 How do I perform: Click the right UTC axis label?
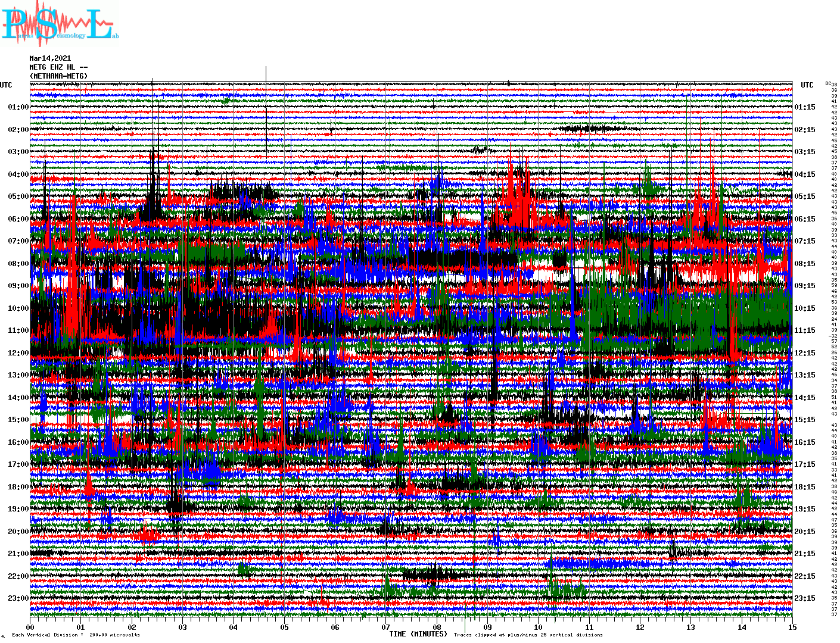pyautogui.click(x=807, y=85)
